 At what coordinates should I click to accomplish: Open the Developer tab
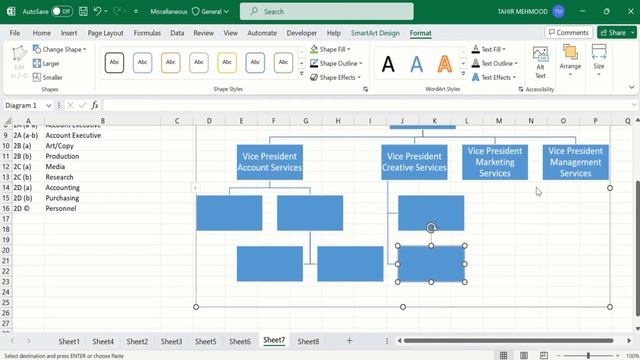pos(301,33)
